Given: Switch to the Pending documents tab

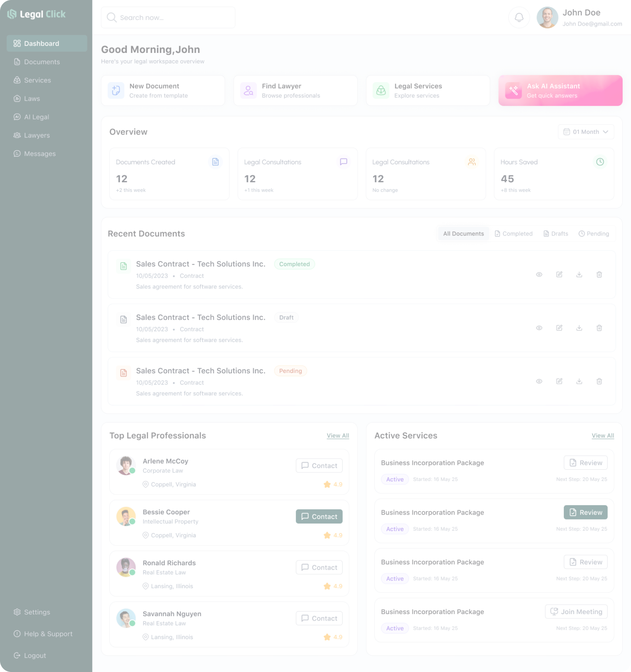Looking at the screenshot, I should (593, 233).
